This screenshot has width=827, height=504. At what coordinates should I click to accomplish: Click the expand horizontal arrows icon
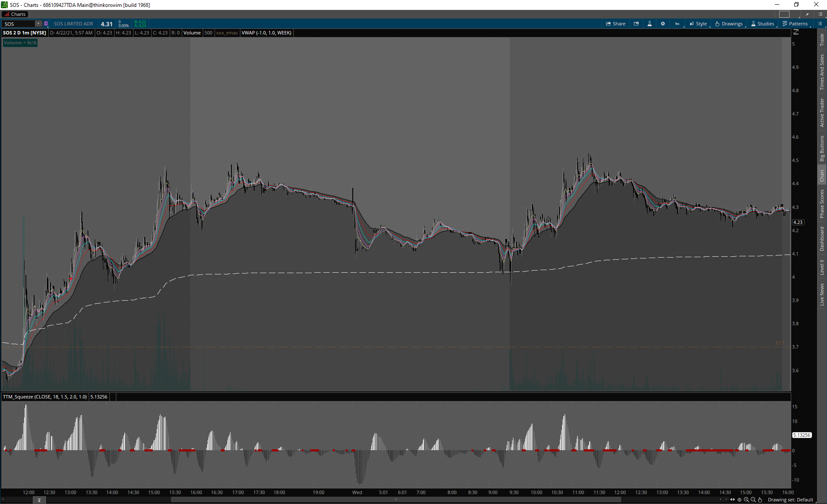click(733, 500)
